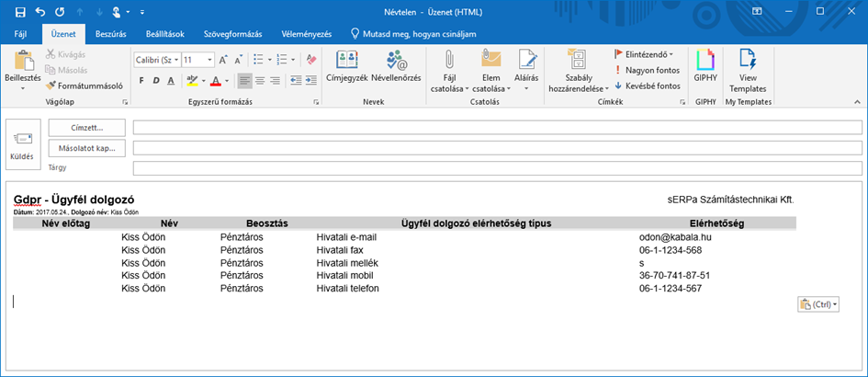Click the Címzett... recipients button
The width and height of the screenshot is (868, 377).
[x=86, y=128]
